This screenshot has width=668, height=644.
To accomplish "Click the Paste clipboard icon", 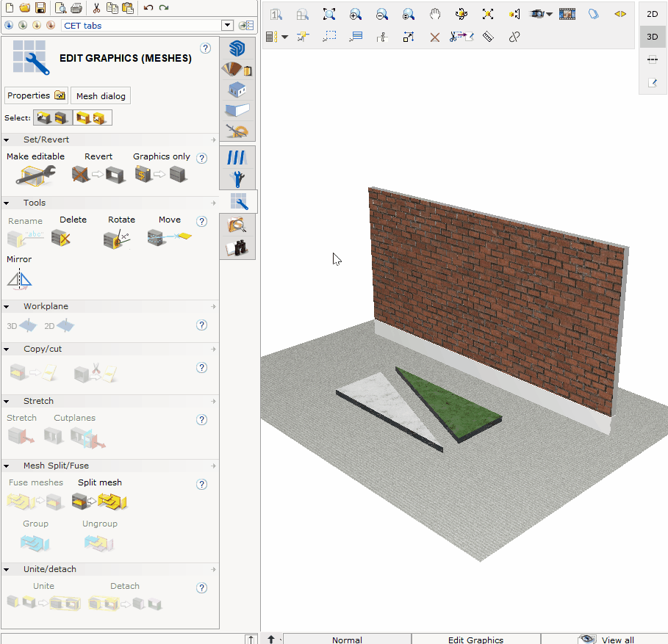I will (127, 7).
